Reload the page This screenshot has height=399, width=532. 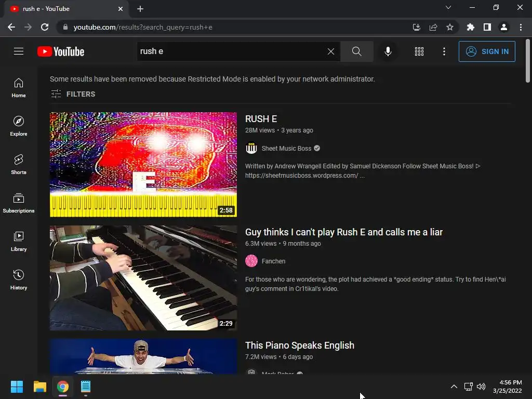pos(45,27)
